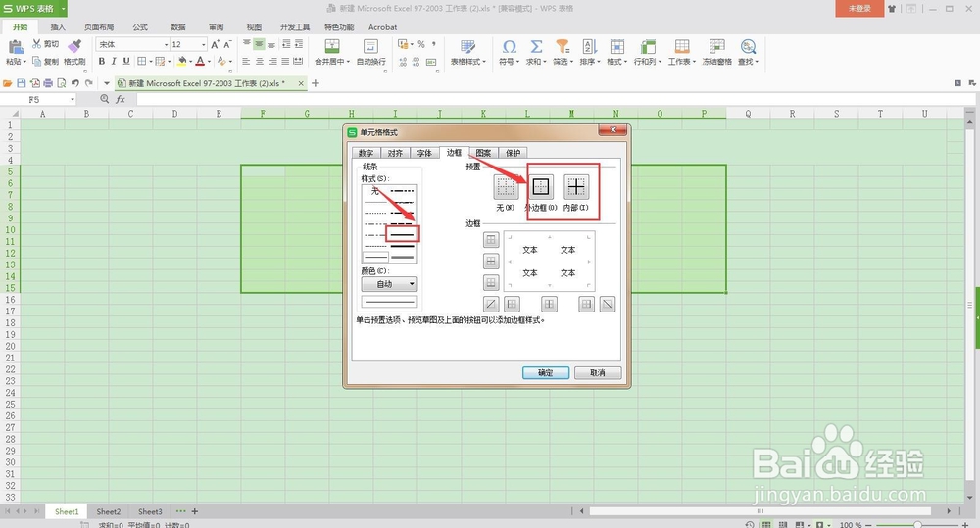Toggle Bold formatting
980x528 pixels.
(101, 62)
